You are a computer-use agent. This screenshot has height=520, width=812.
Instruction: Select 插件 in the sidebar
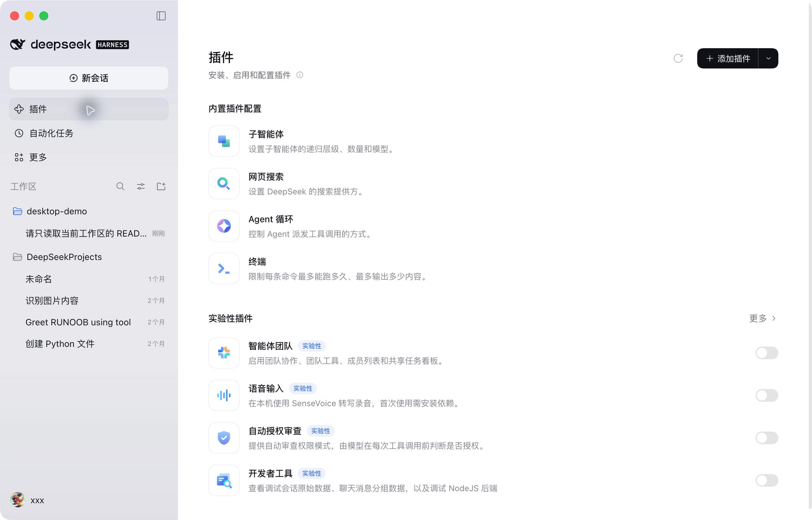89,109
